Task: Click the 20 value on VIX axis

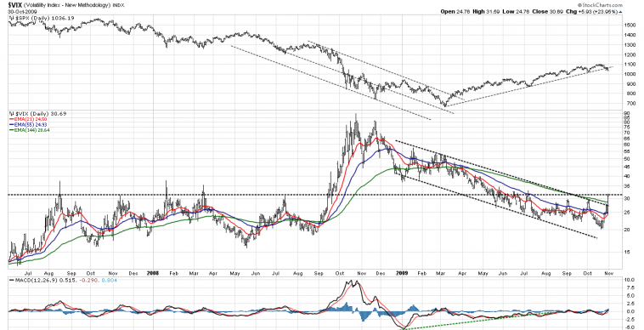Action: pos(627,230)
